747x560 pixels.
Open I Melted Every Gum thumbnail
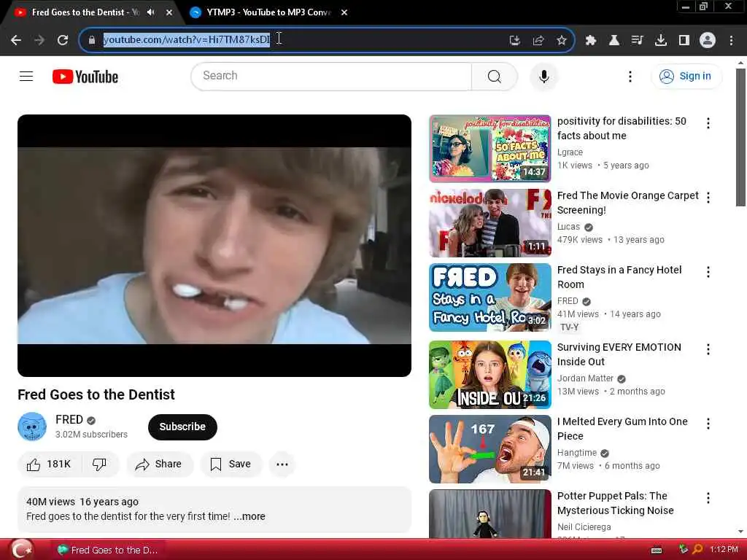click(489, 449)
